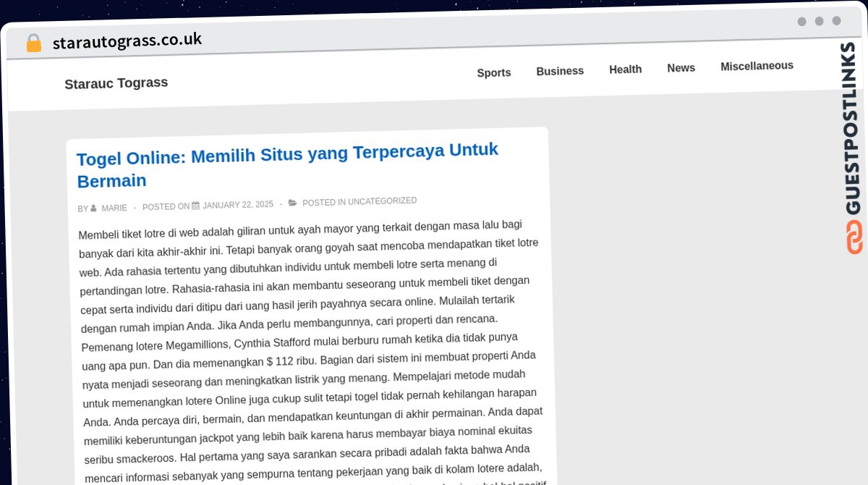Open the Togel Online article title link
Screen dimensions: 868x485
point(287,165)
